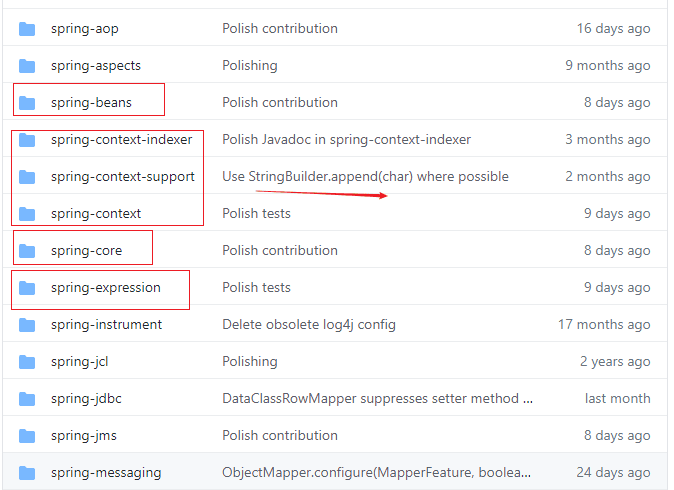The width and height of the screenshot is (674, 490).
Task: Click the spring-core folder icon
Action: [x=27, y=251]
